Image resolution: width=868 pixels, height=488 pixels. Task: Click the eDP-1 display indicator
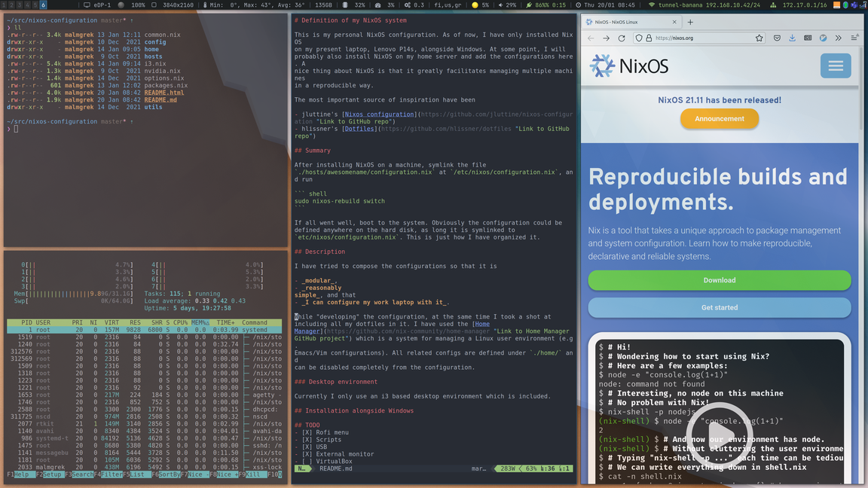pos(97,5)
